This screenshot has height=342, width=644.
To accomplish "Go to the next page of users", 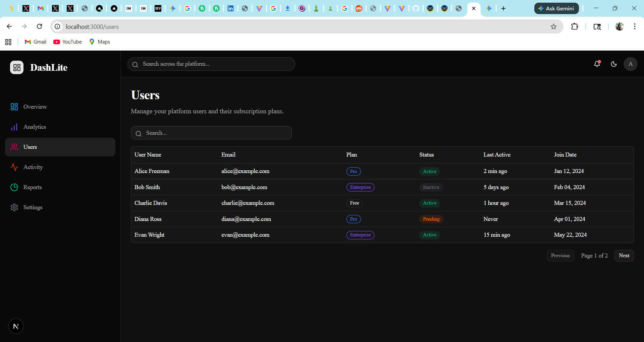I will [624, 255].
